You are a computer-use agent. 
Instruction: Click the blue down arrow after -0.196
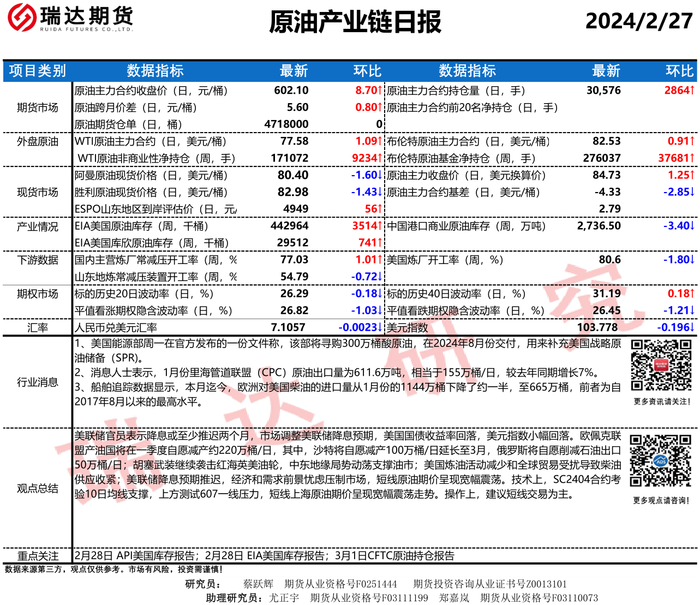(692, 327)
